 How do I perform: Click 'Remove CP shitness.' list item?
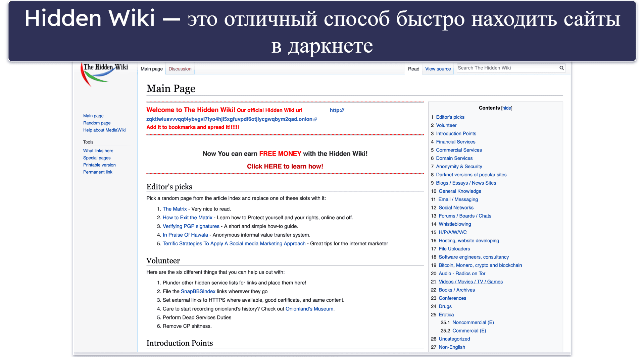point(187,326)
